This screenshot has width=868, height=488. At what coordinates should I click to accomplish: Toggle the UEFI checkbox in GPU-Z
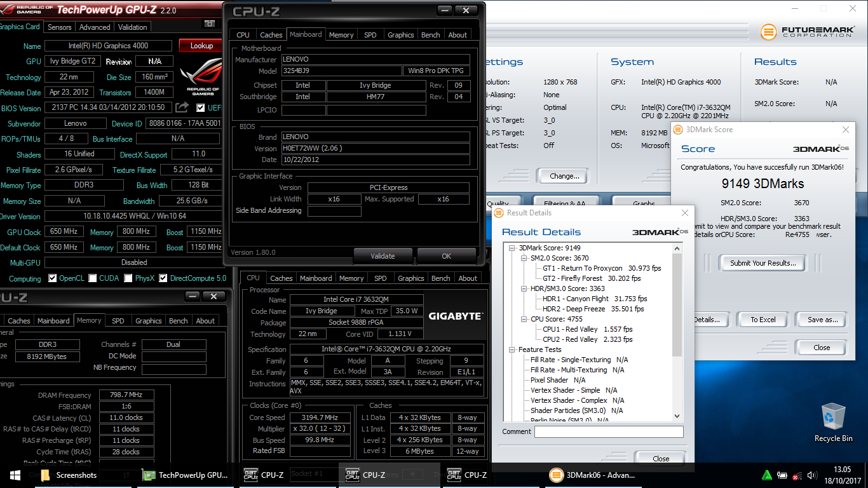pyautogui.click(x=201, y=107)
